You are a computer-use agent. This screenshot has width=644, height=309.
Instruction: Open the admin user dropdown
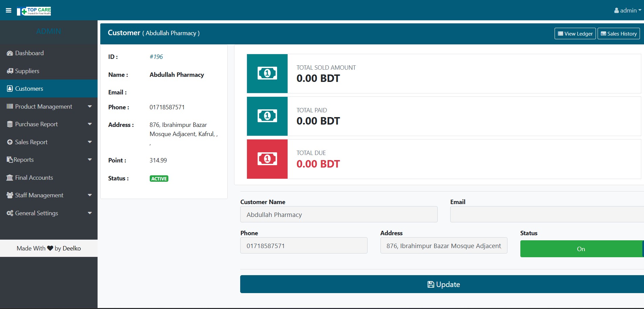click(627, 10)
